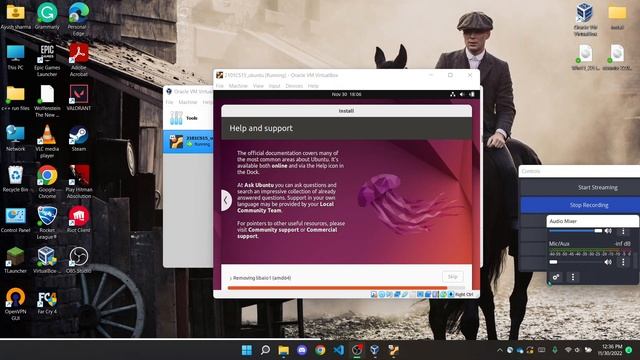Open the Help menu in the VM window

(x=313, y=86)
